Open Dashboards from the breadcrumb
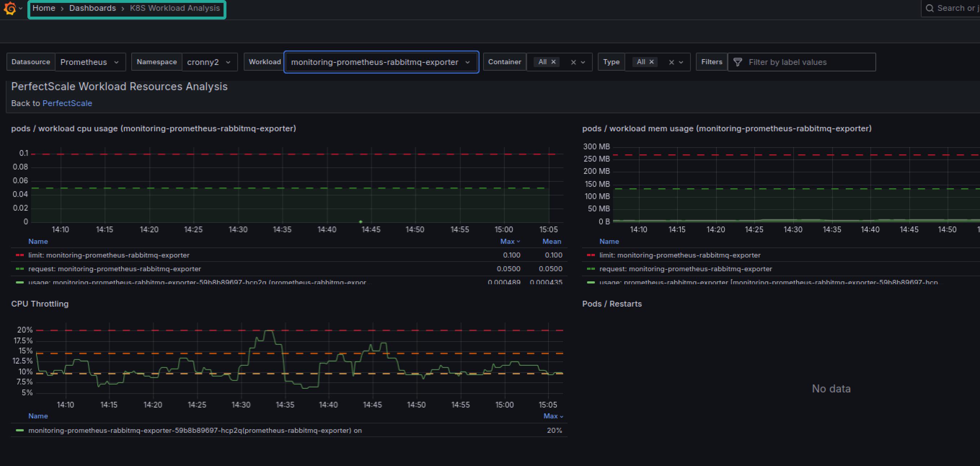This screenshot has height=466, width=980. (92, 8)
